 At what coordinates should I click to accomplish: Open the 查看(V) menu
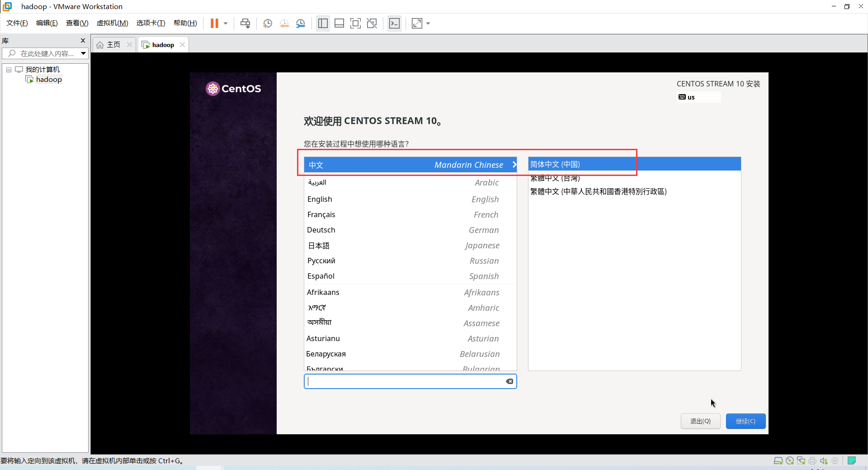point(77,23)
